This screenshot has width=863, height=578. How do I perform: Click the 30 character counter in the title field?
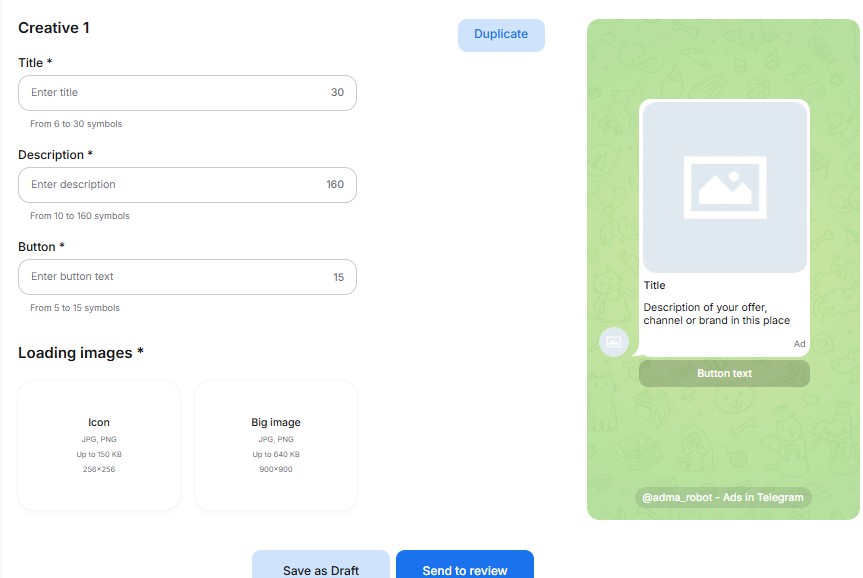click(337, 93)
